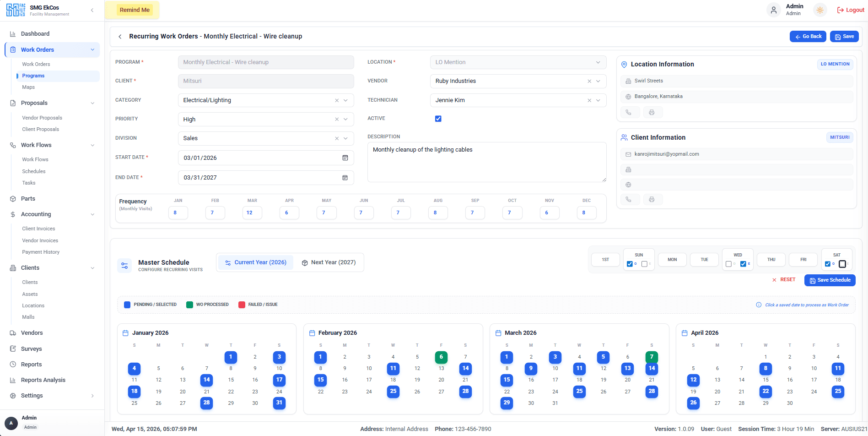Open the phone contact icon in Location Information

(630, 112)
